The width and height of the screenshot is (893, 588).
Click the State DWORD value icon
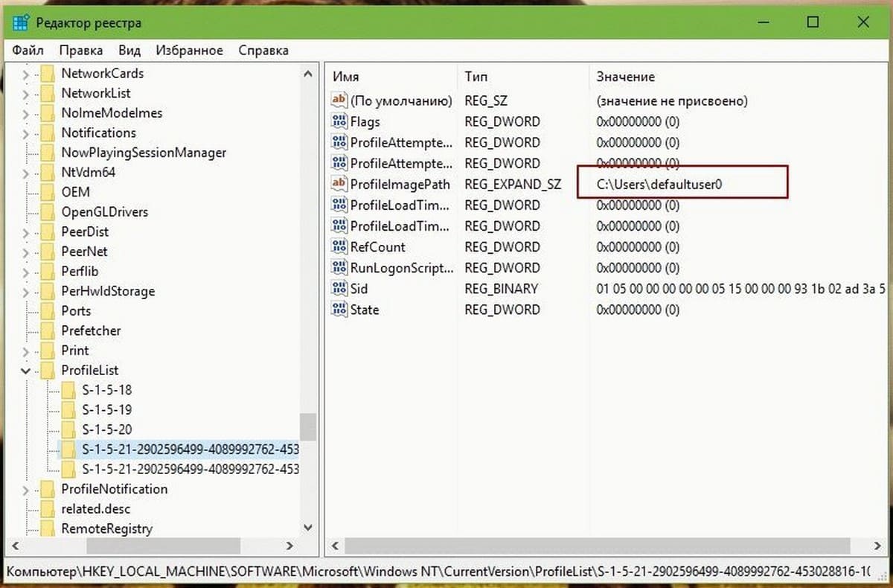point(339,310)
